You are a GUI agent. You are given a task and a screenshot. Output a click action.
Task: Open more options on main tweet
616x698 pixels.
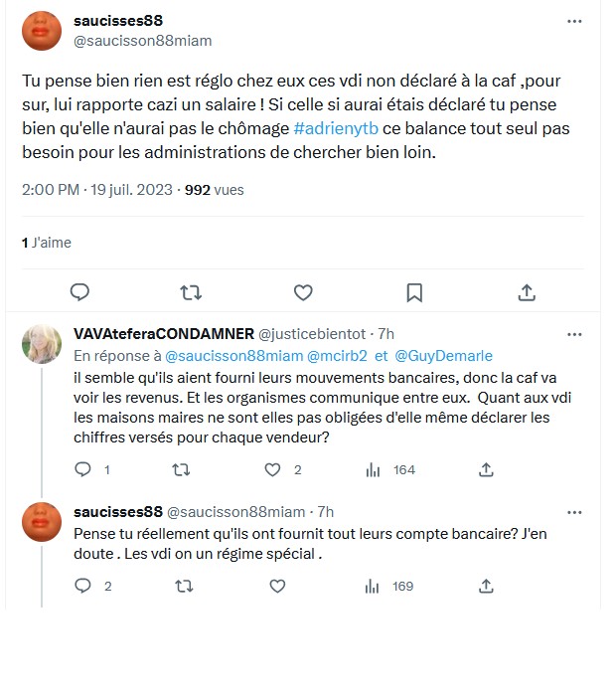[x=574, y=21]
